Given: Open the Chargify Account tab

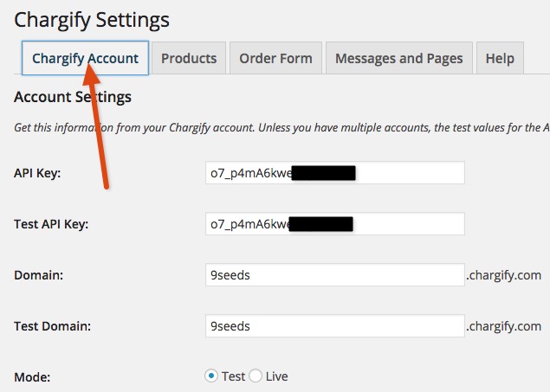Looking at the screenshot, I should pos(85,58).
